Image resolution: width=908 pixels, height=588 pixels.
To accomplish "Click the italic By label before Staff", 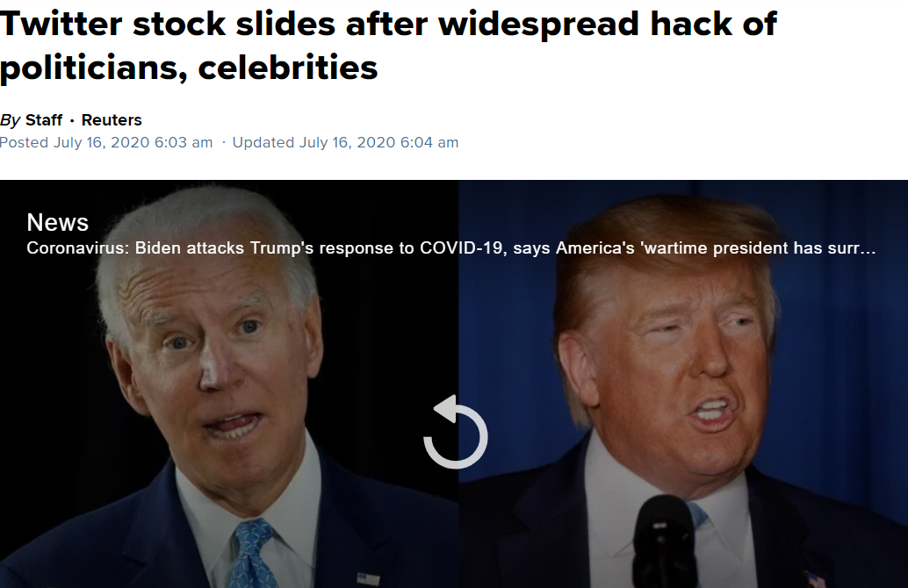I will [x=10, y=120].
